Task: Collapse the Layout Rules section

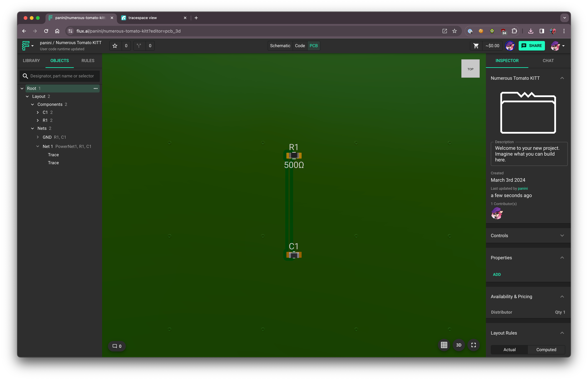Action: pyautogui.click(x=562, y=333)
